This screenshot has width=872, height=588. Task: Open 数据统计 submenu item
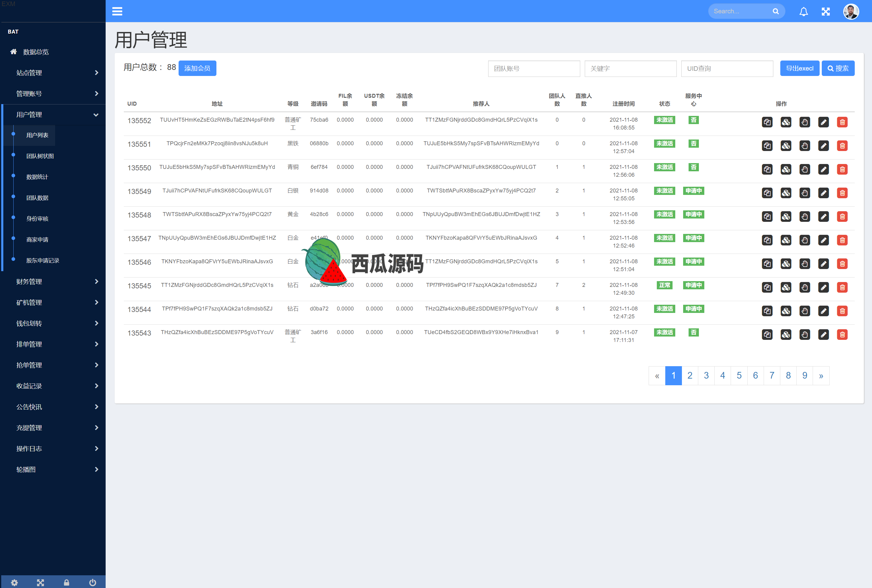pyautogui.click(x=37, y=177)
